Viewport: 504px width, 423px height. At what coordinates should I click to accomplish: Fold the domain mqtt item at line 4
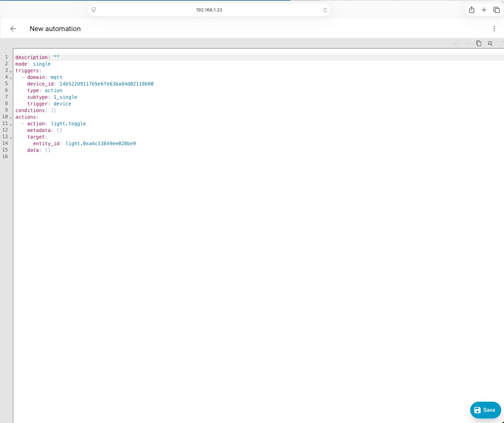click(x=11, y=78)
